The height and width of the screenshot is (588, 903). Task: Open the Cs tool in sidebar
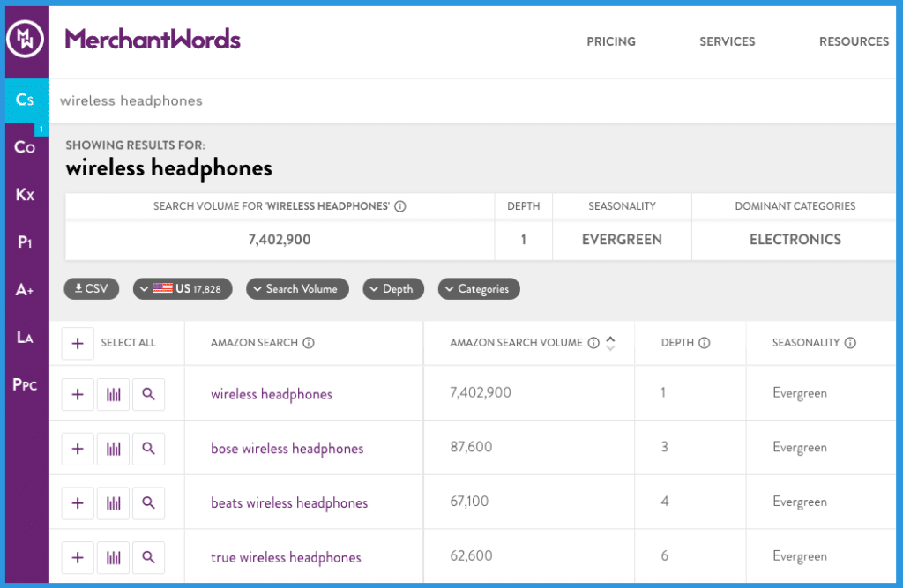click(x=25, y=100)
